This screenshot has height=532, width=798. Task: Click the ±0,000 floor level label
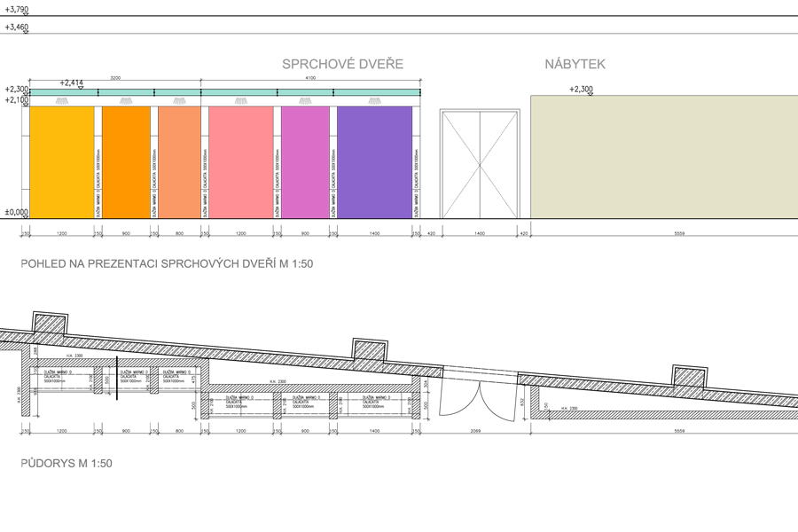(16, 212)
